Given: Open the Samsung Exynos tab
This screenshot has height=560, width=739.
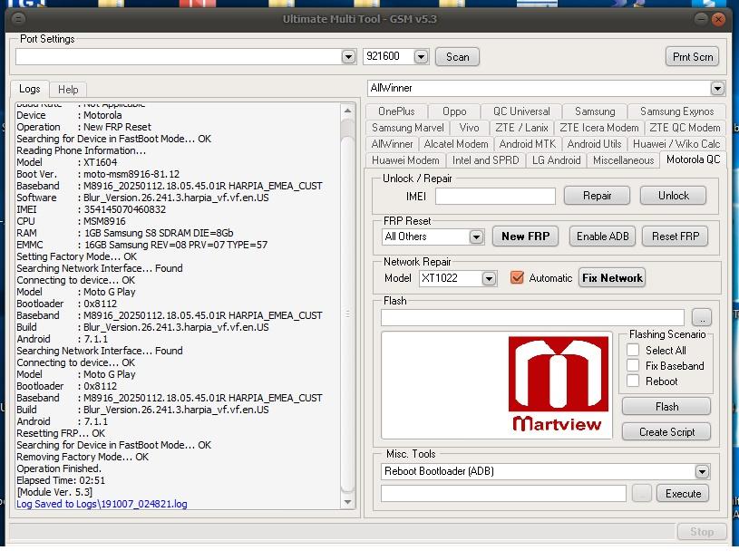Looking at the screenshot, I should pos(676,111).
